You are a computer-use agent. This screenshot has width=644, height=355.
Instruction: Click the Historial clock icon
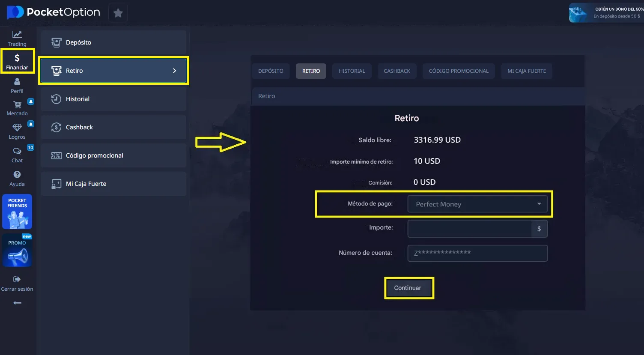click(56, 99)
